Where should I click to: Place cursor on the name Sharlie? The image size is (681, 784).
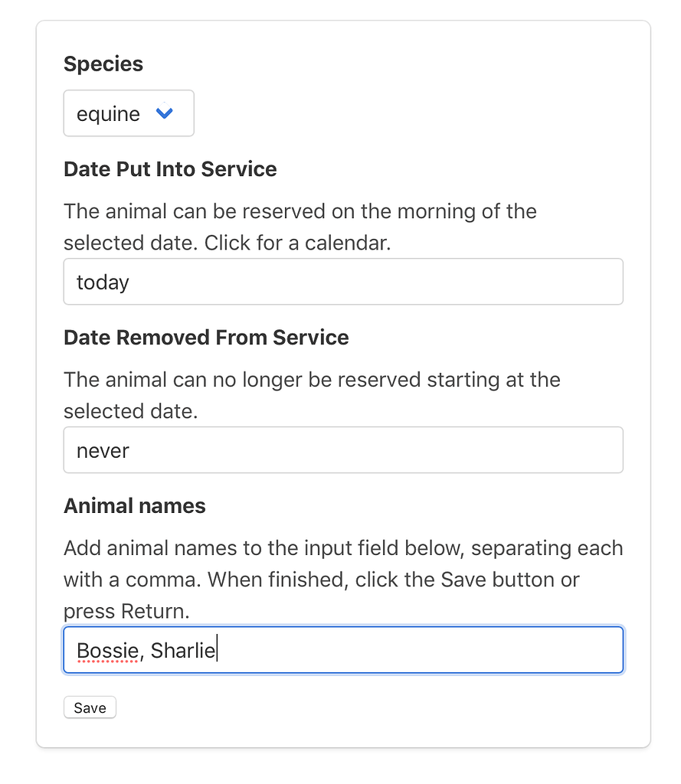[182, 651]
